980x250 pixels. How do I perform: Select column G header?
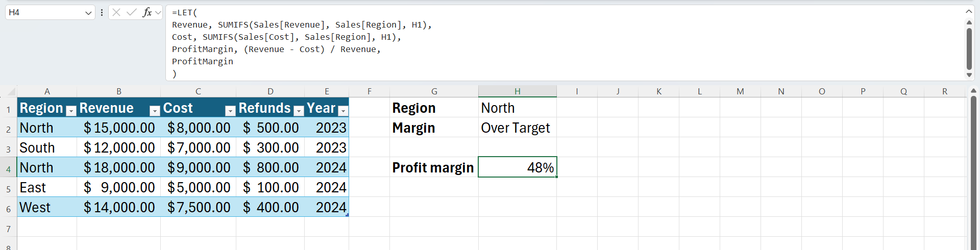(434, 91)
